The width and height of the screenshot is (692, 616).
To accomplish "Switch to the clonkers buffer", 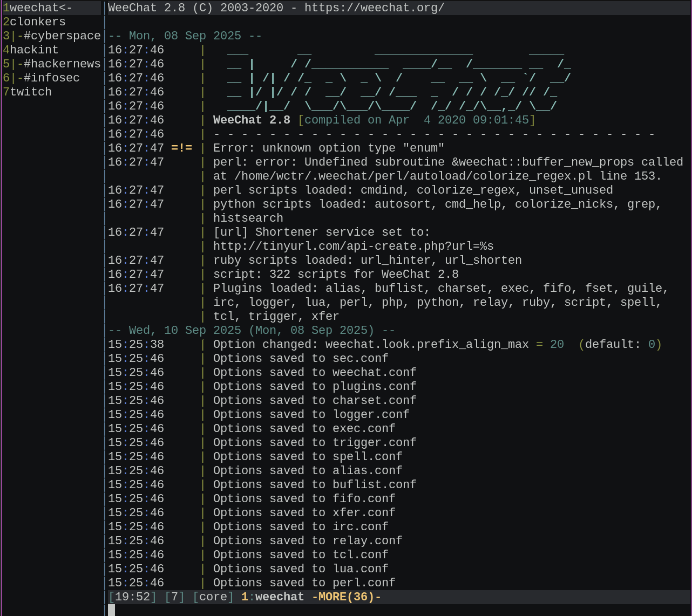I will (38, 22).
